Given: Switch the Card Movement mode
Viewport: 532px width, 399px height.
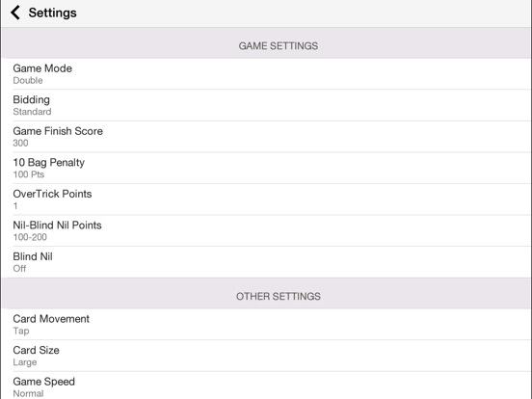Looking at the screenshot, I should (266, 325).
